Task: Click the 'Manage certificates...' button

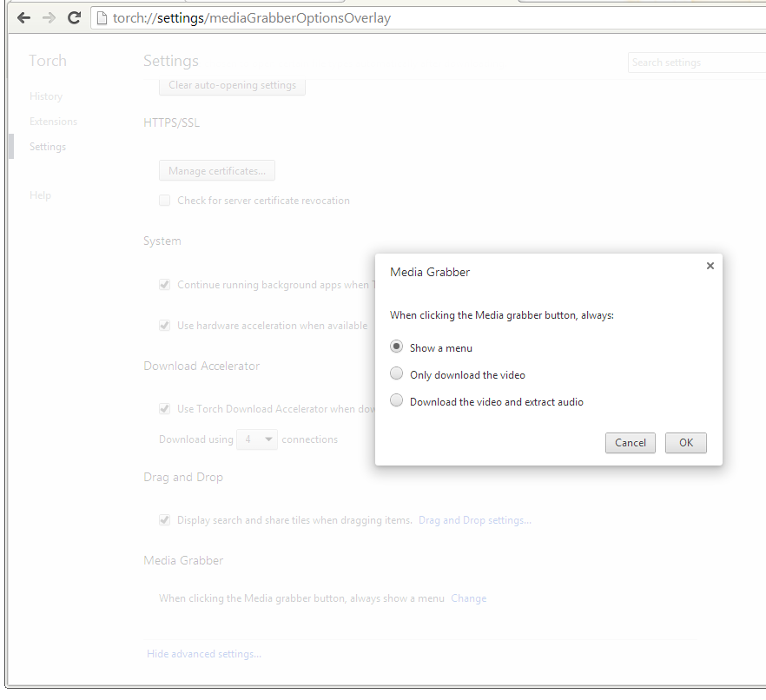Action: [217, 171]
